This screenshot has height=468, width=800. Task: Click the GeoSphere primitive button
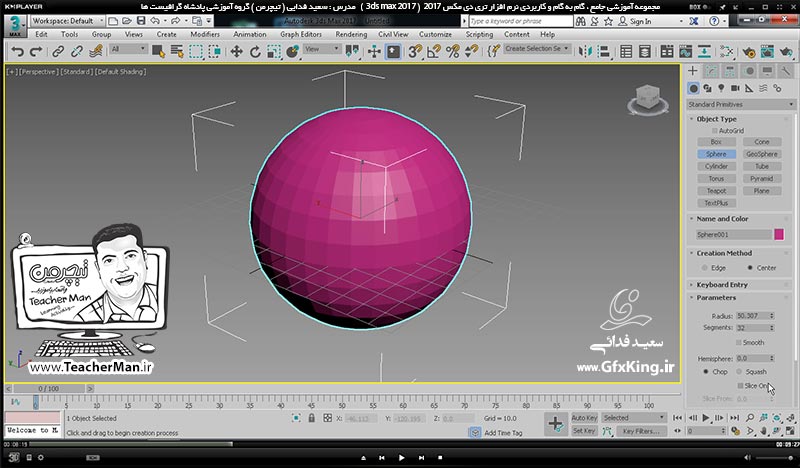[x=762, y=154]
